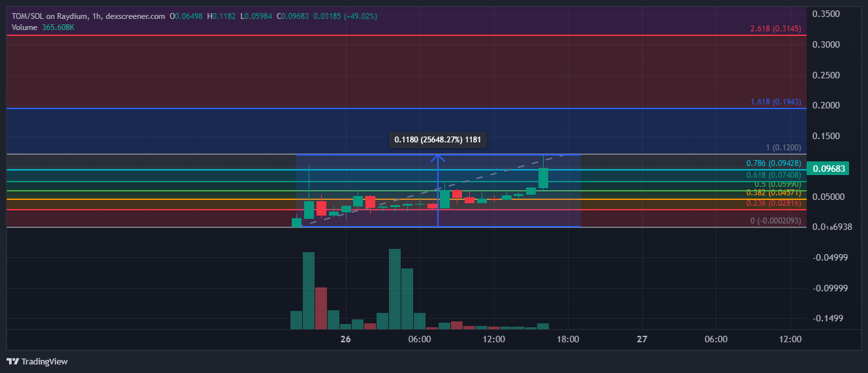The width and height of the screenshot is (868, 373).
Task: Click the tallest green volume bar
Action: (394, 289)
